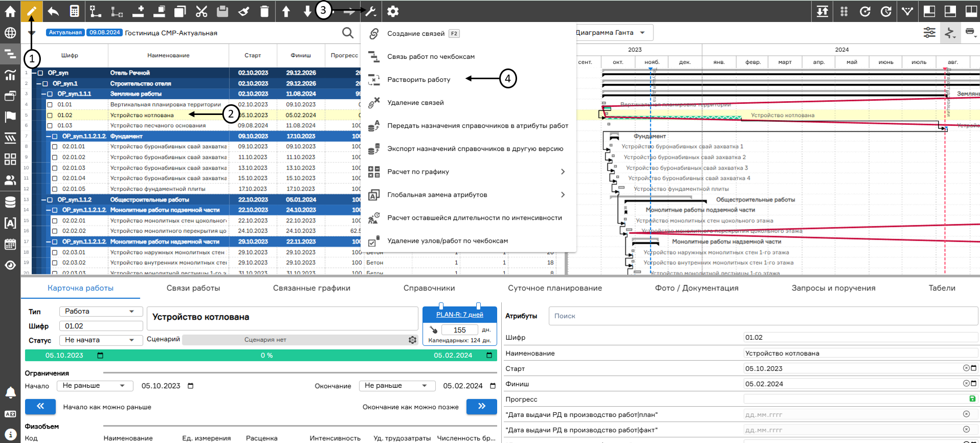This screenshot has width=980, height=443.
Task: Click the Атрибуты Поиск search field
Action: tap(763, 316)
